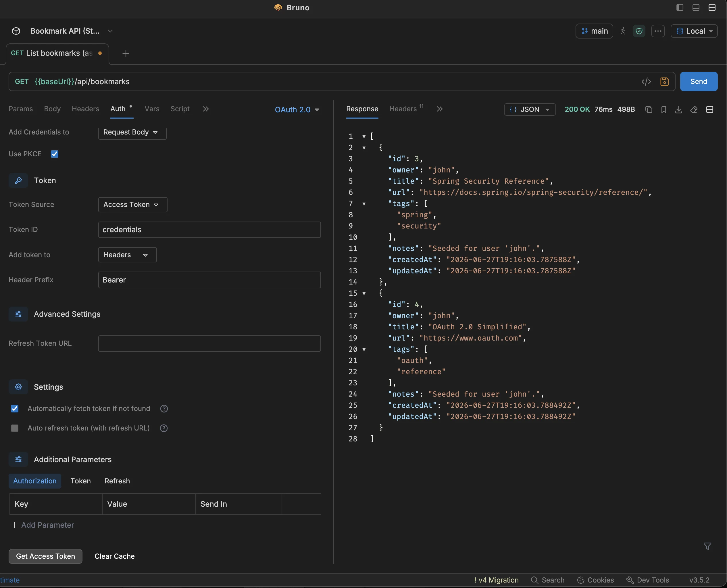
Task: Toggle the bottom panel icon in title bar
Action: click(695, 7)
